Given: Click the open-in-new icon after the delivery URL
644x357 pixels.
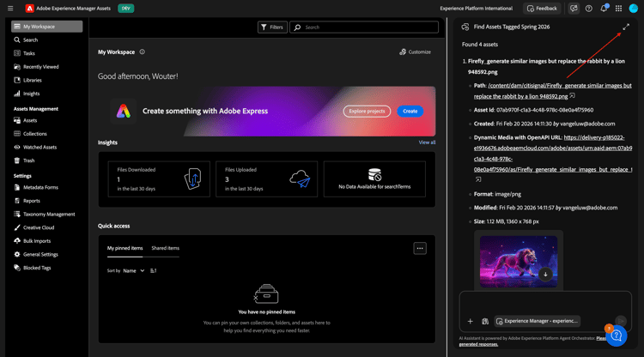Looking at the screenshot, I should coord(478,179).
